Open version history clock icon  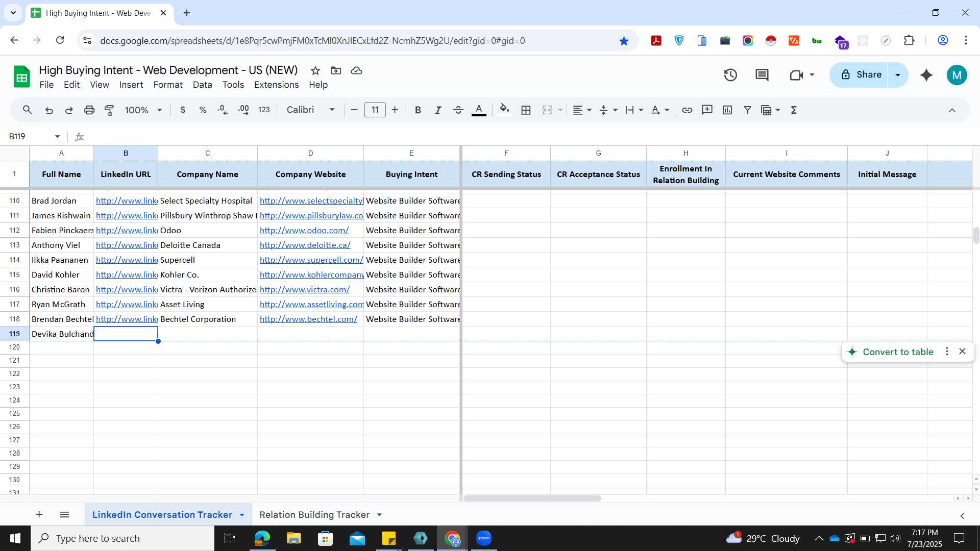[x=730, y=75]
